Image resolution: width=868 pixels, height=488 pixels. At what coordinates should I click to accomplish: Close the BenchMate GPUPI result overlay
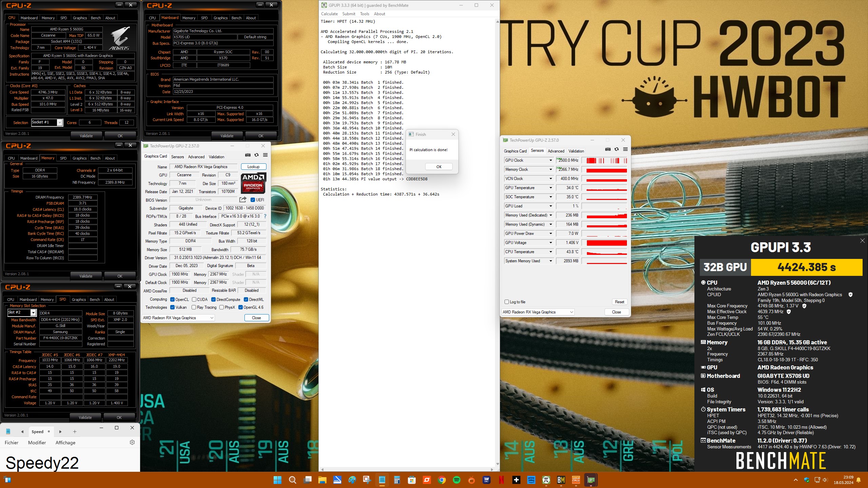pyautogui.click(x=862, y=241)
